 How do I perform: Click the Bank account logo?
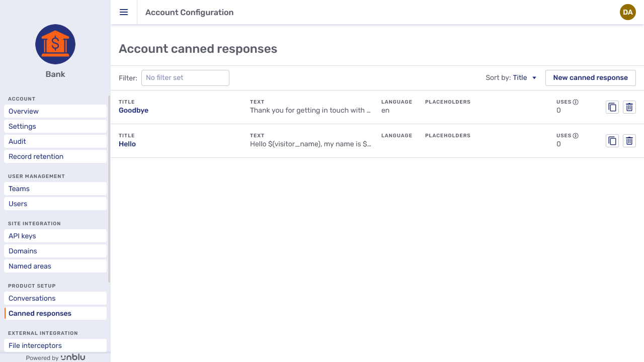[55, 44]
